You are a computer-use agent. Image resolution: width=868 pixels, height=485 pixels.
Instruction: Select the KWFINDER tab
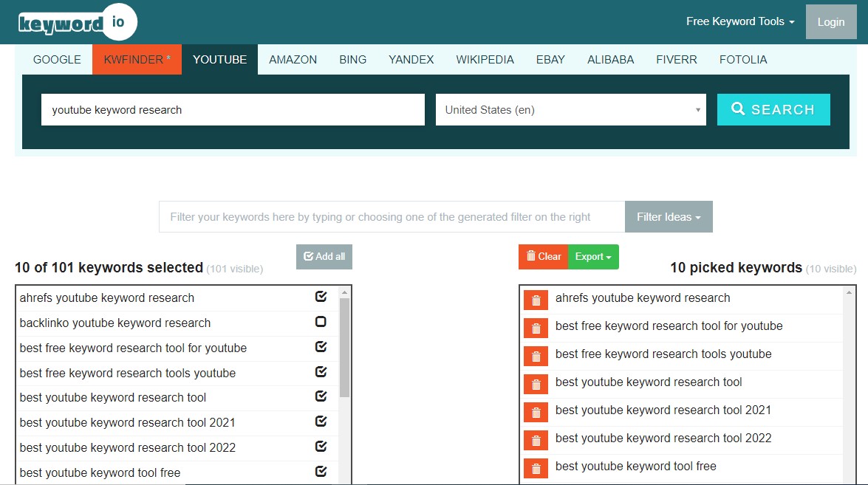pyautogui.click(x=137, y=60)
